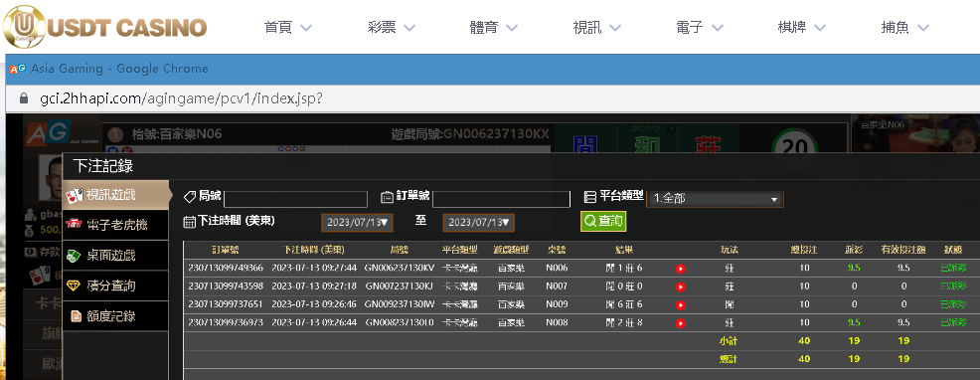The image size is (980, 380).
Task: Select the 電子老虎機 sidebar tab
Action: pyautogui.click(x=116, y=225)
